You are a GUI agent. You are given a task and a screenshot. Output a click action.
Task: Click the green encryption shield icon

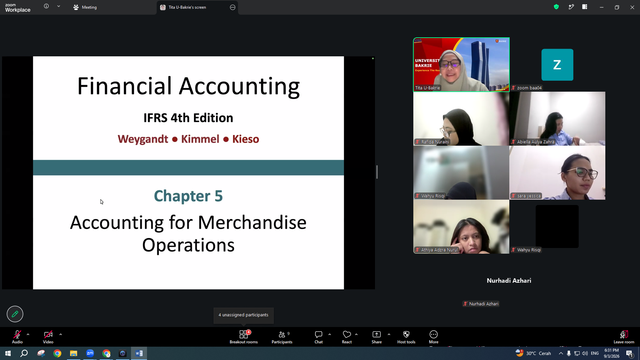pyautogui.click(x=556, y=7)
